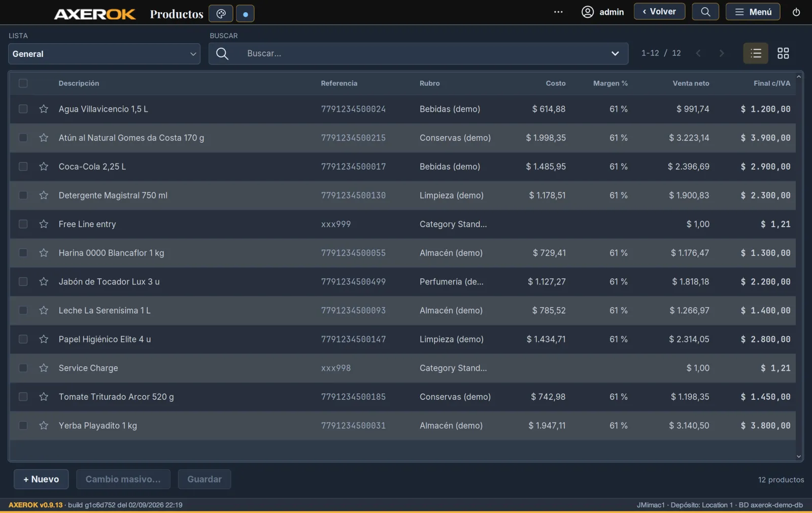
Task: Tick Harina 0000 Blancaflor checkbox
Action: coord(23,253)
